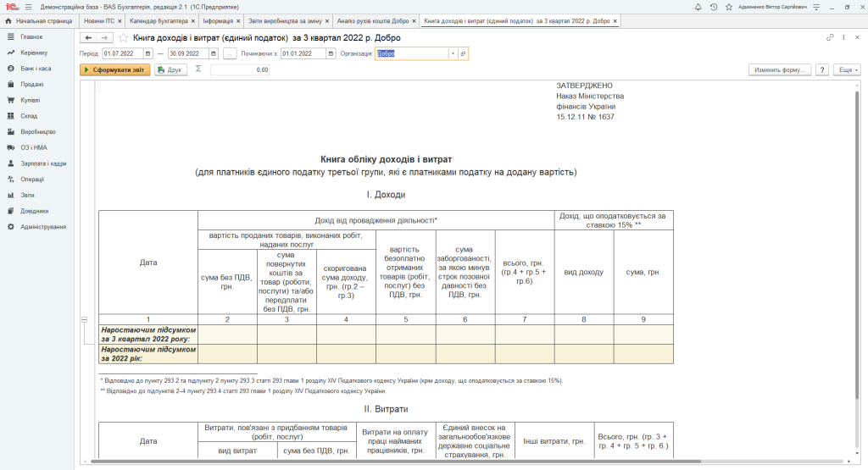Screen dimensions: 868x470
Task: Open Керівнику section in sidebar
Action: [x=34, y=53]
